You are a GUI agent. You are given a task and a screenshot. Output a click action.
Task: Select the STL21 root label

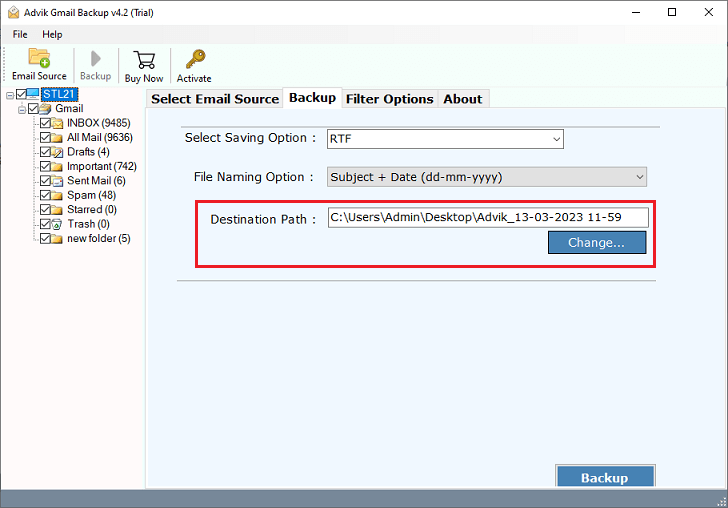(59, 94)
